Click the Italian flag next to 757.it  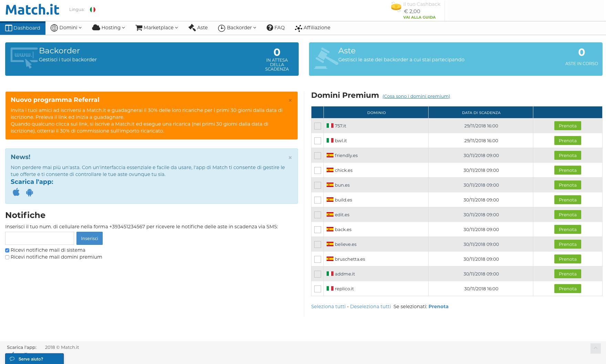[x=330, y=126]
